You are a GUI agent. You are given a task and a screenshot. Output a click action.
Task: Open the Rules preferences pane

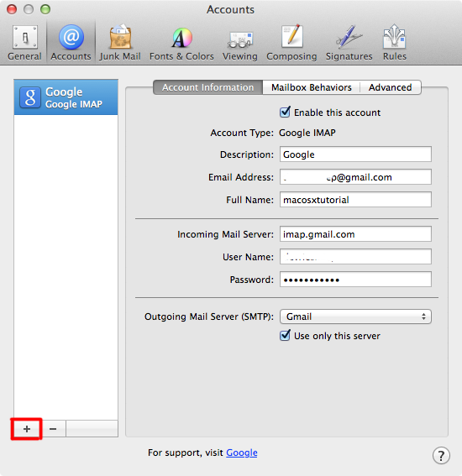[394, 43]
